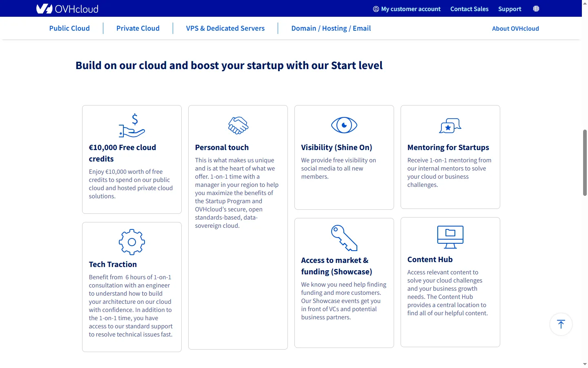Viewport: 588px width, 368px height.
Task: Click the hand with dollar credits icon
Action: (132, 125)
